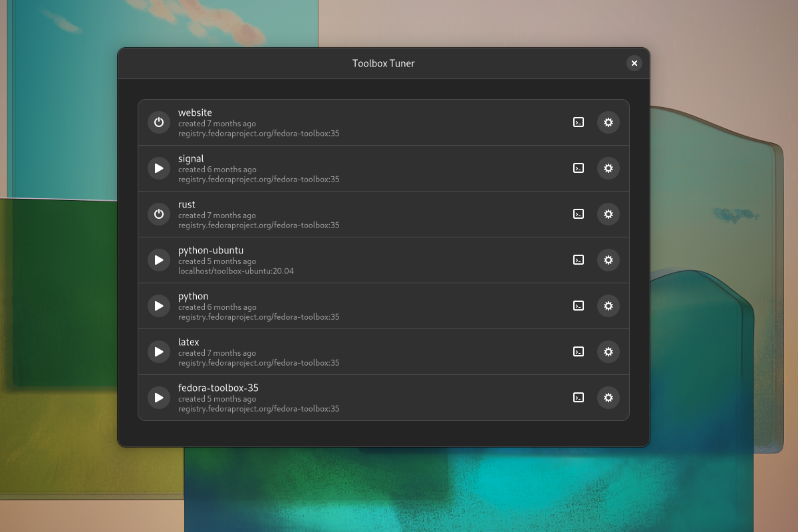Stop the running website toolbox
The image size is (798, 532).
pos(159,122)
